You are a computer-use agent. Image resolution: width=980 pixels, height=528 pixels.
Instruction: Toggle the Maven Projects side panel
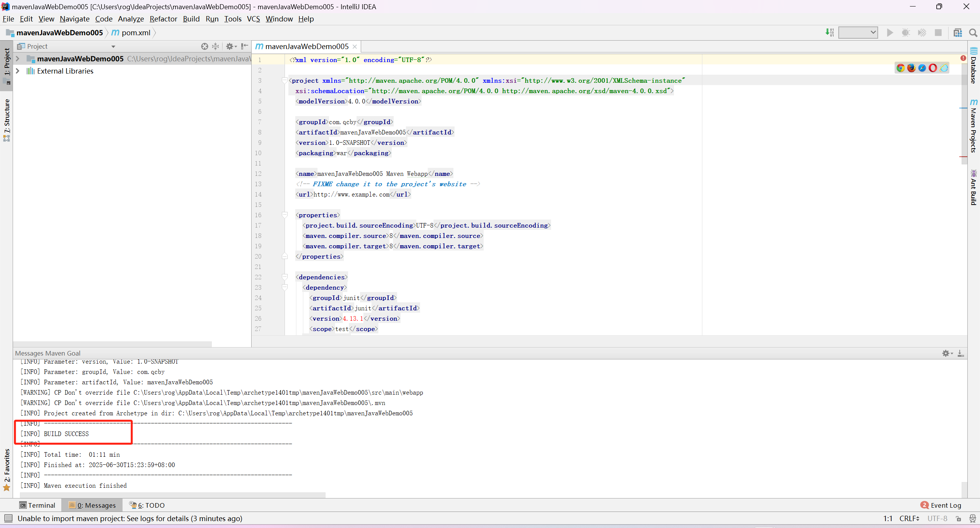pyautogui.click(x=973, y=126)
